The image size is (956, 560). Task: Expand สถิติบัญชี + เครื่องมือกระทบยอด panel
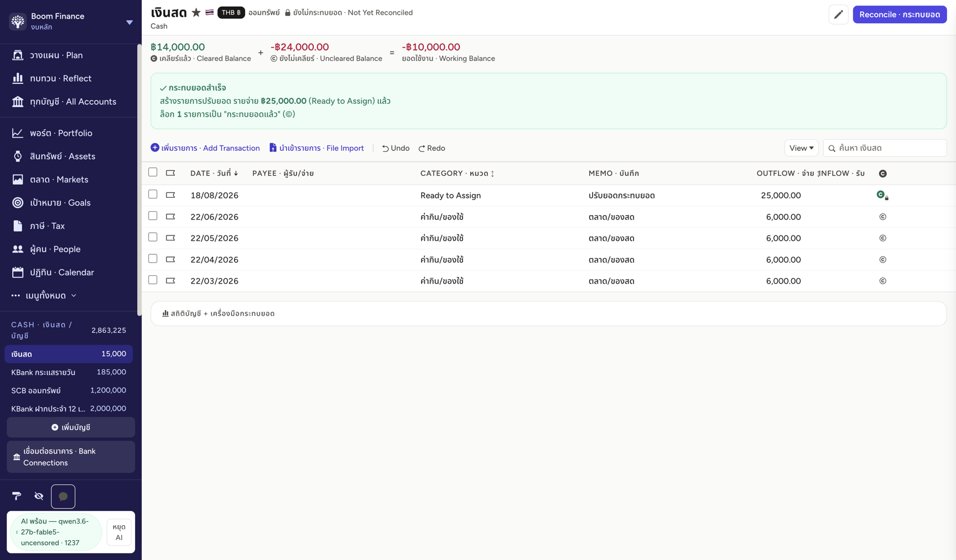(548, 313)
